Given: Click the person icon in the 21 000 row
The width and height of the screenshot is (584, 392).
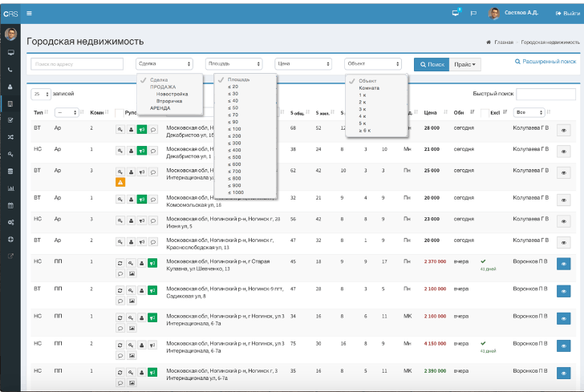Looking at the screenshot, I should (x=131, y=151).
